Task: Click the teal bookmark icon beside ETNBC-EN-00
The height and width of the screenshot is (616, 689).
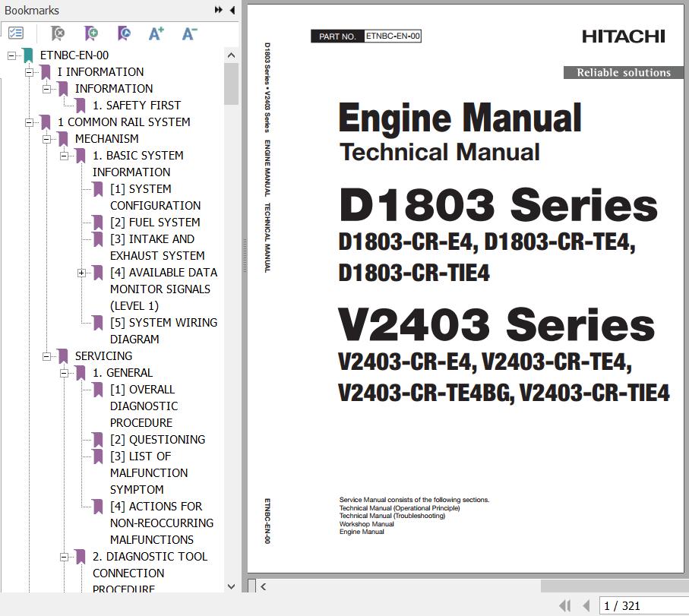Action: coord(28,55)
